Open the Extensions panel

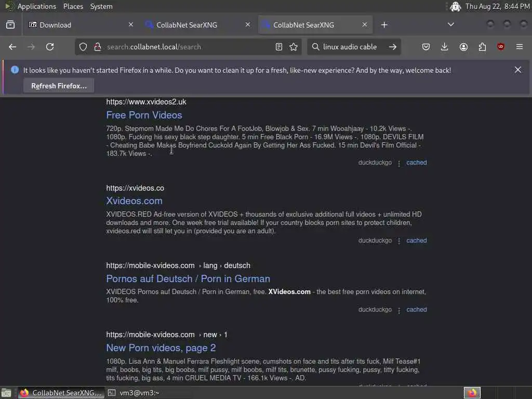tap(482, 47)
